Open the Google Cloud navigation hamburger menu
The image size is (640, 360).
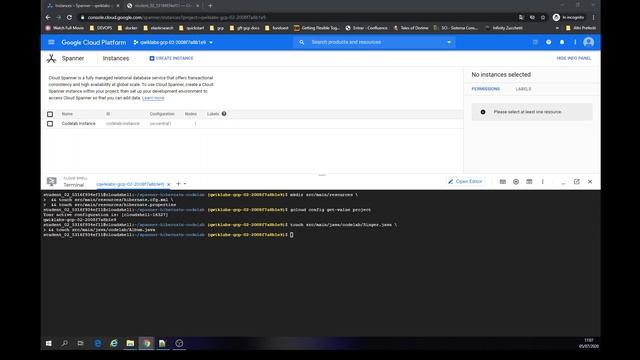pos(51,42)
